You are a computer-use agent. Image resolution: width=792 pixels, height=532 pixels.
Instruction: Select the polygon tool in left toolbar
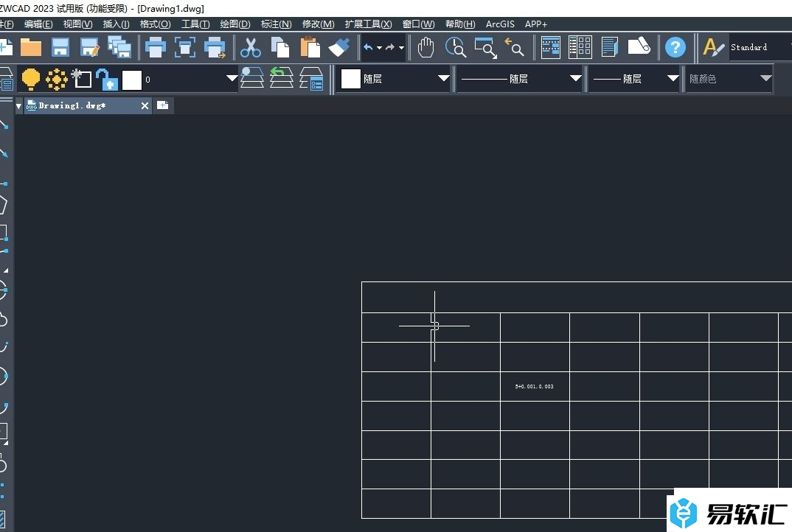tap(2, 205)
